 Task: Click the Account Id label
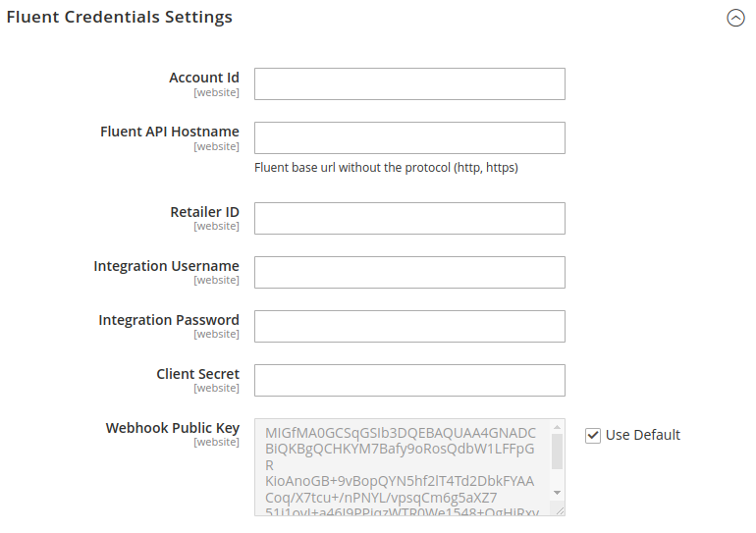tap(203, 78)
